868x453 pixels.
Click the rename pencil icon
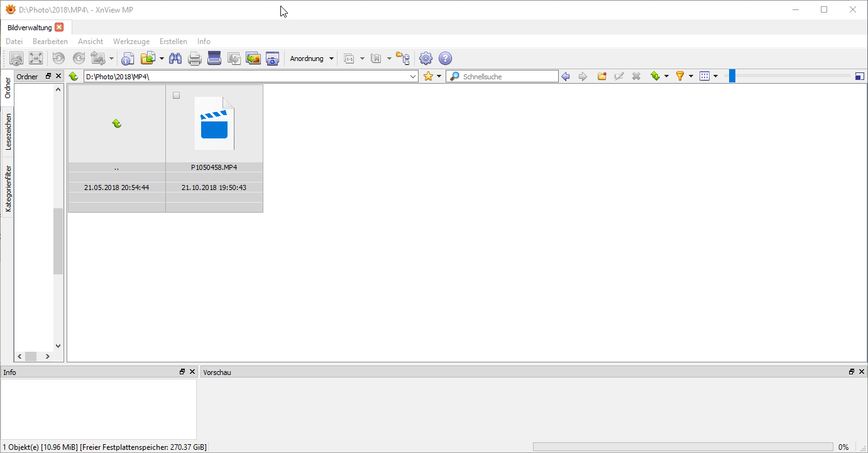click(x=619, y=76)
